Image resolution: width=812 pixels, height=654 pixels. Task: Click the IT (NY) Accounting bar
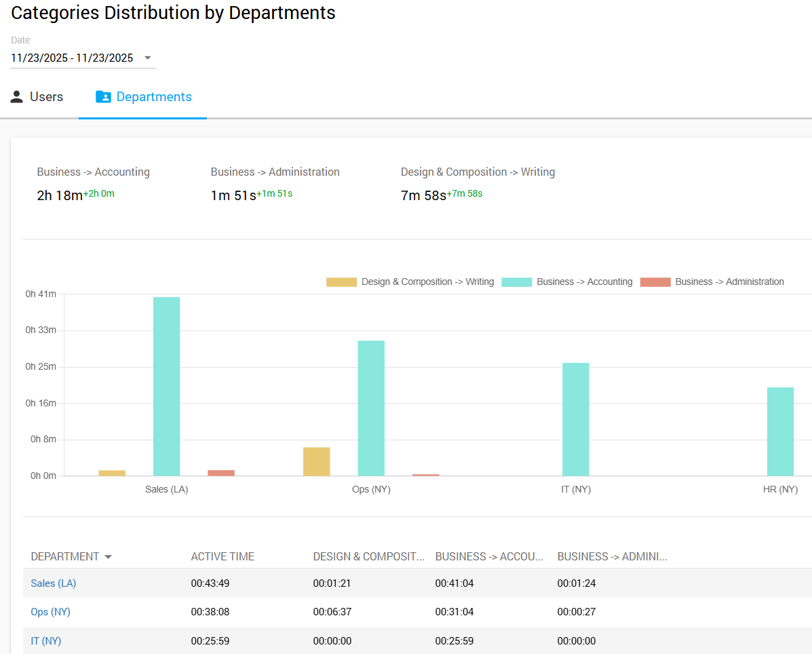pyautogui.click(x=575, y=419)
